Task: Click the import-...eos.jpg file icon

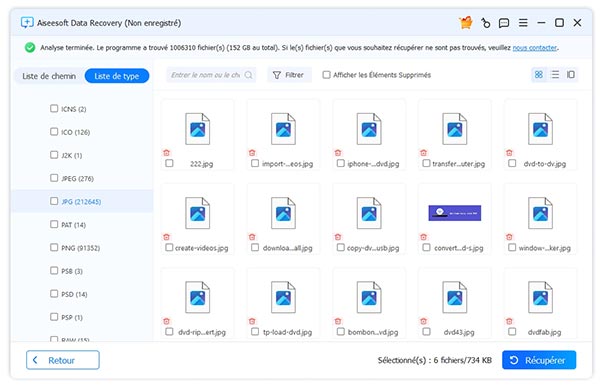Action: 283,129
